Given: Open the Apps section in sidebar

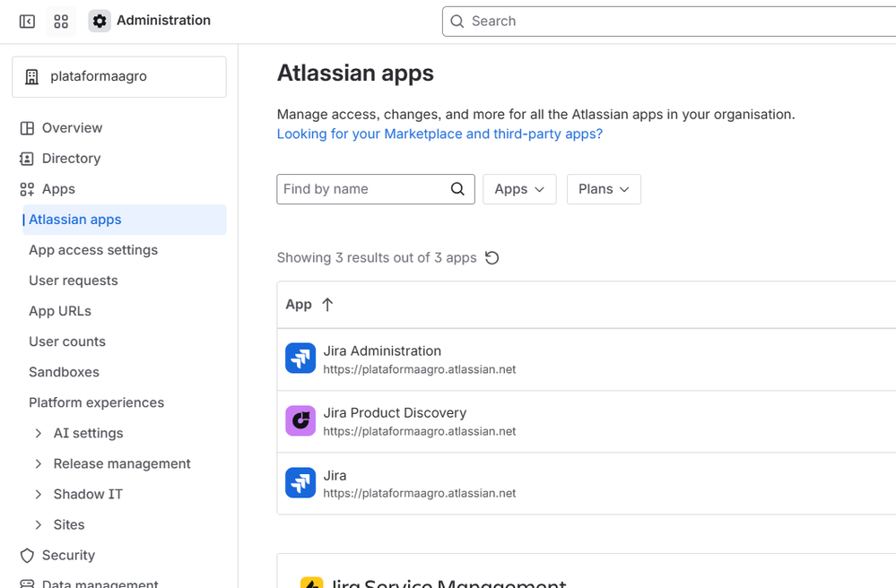Looking at the screenshot, I should click(x=58, y=189).
